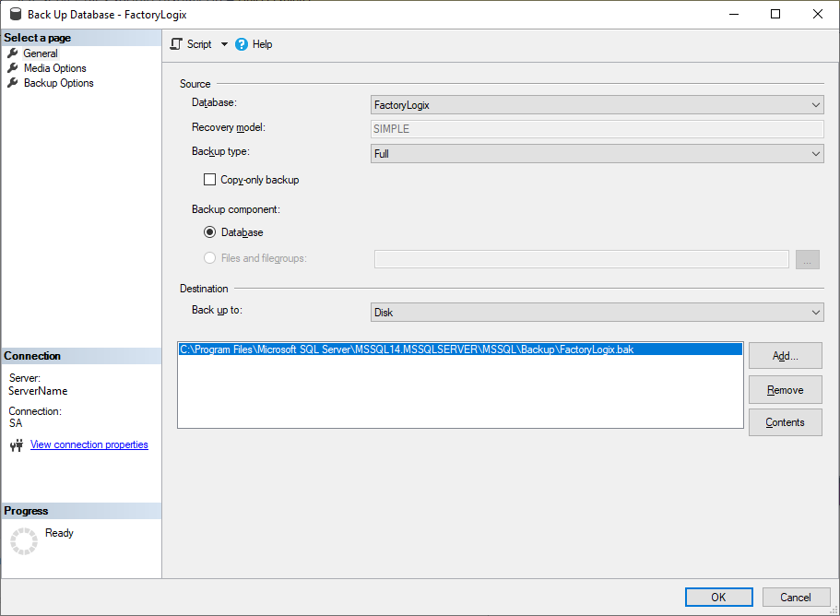The image size is (840, 616).
Task: Click the Add button
Action: pyautogui.click(x=785, y=355)
